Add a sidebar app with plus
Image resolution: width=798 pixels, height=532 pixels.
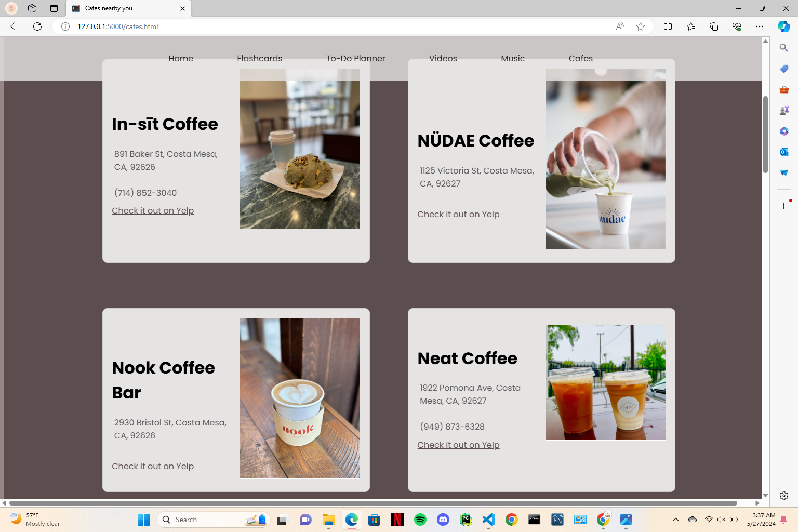pyautogui.click(x=784, y=206)
